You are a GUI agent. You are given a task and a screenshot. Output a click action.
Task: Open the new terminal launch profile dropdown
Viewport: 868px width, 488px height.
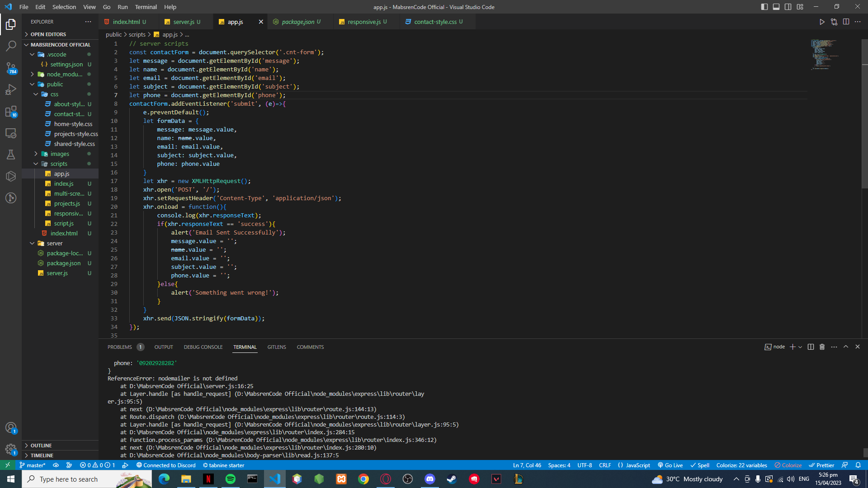click(x=800, y=347)
